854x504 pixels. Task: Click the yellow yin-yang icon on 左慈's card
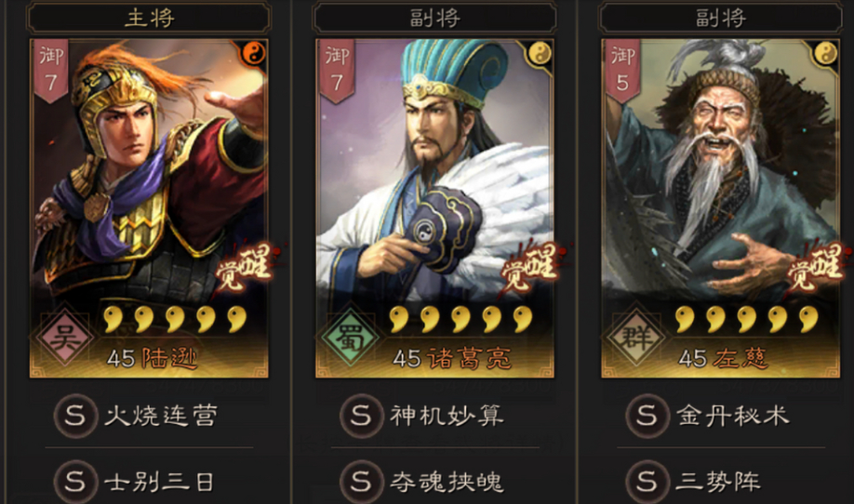pos(826,54)
